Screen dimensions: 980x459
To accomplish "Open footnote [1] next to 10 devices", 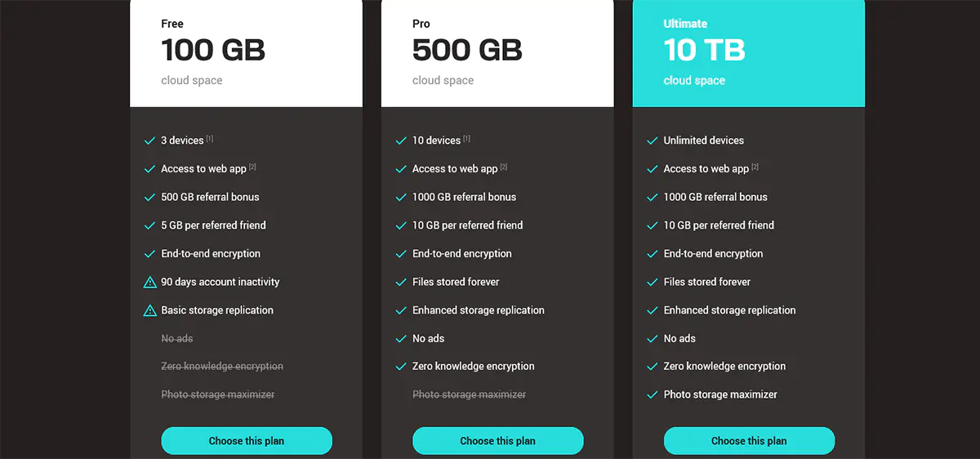I will 467,139.
